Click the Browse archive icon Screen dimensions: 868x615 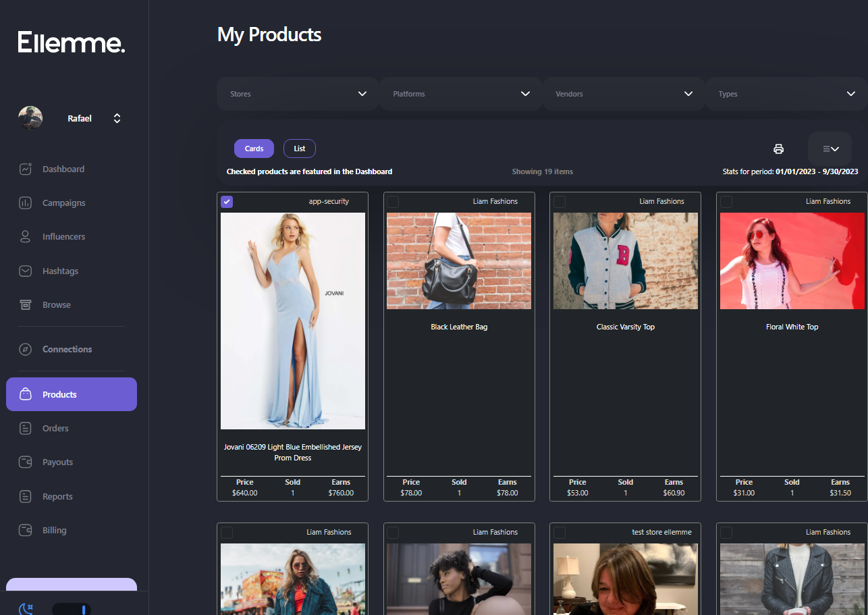tap(26, 305)
